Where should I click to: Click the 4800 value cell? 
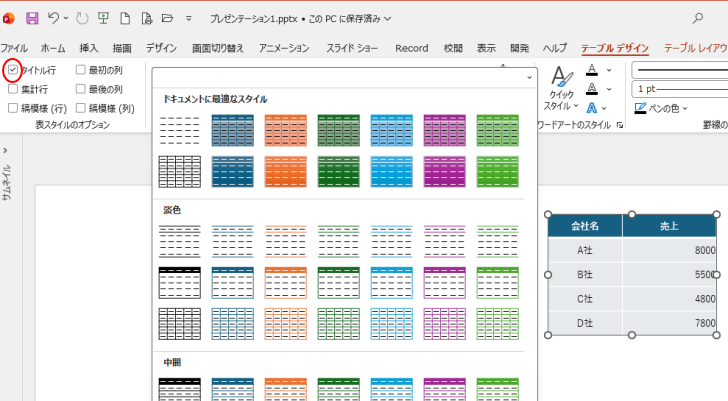click(669, 298)
